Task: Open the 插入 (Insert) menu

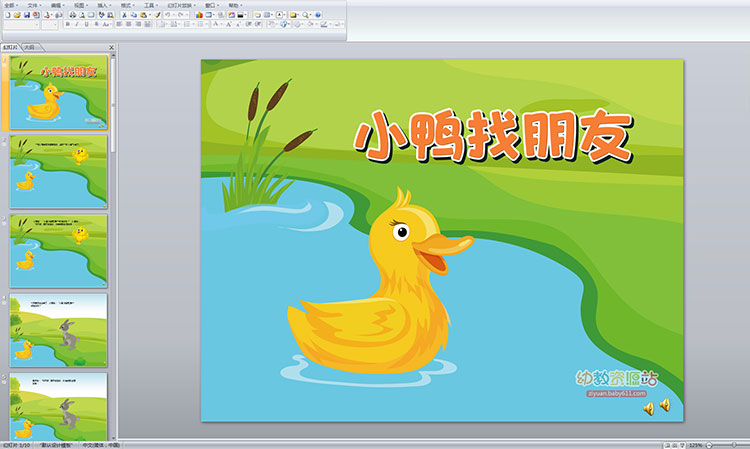Action: pos(103,5)
